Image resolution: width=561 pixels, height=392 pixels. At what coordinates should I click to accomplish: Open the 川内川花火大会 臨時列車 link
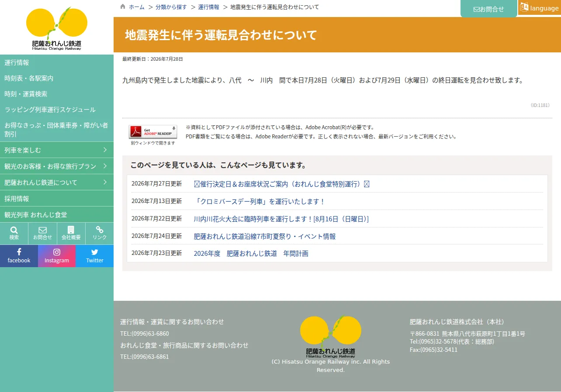pos(281,219)
